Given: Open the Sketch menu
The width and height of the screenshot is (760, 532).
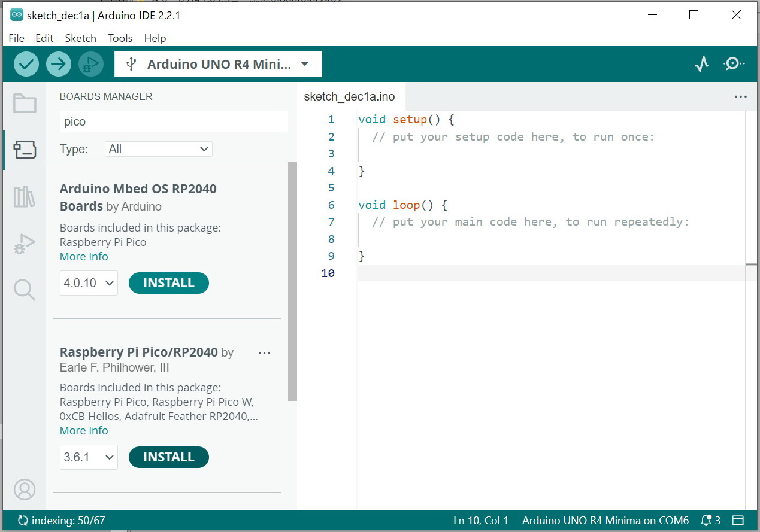Looking at the screenshot, I should (80, 38).
